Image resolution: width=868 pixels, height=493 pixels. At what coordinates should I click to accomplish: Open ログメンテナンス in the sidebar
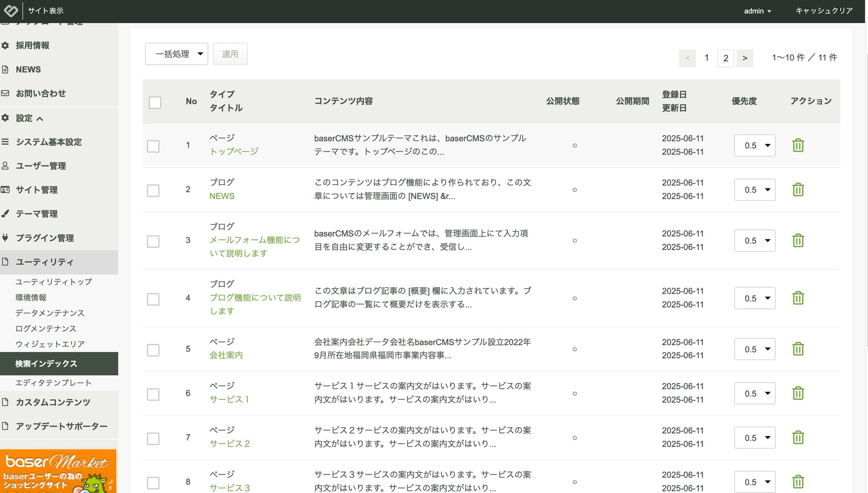[x=46, y=328]
